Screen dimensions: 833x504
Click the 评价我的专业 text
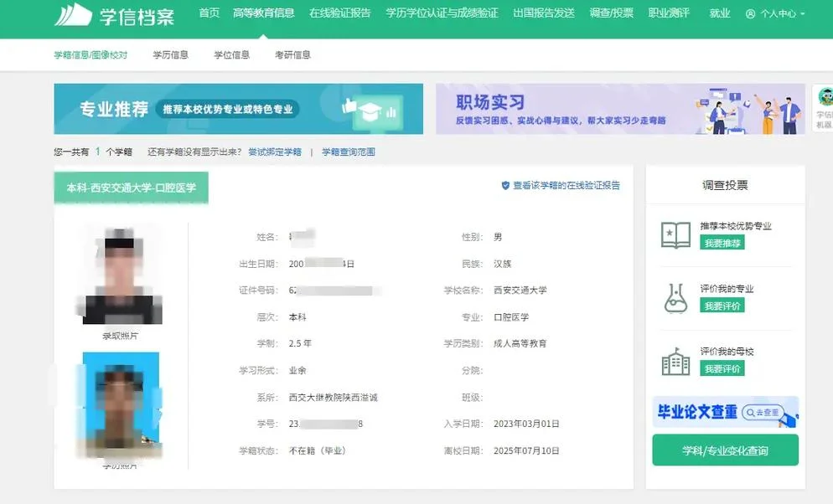coord(727,289)
